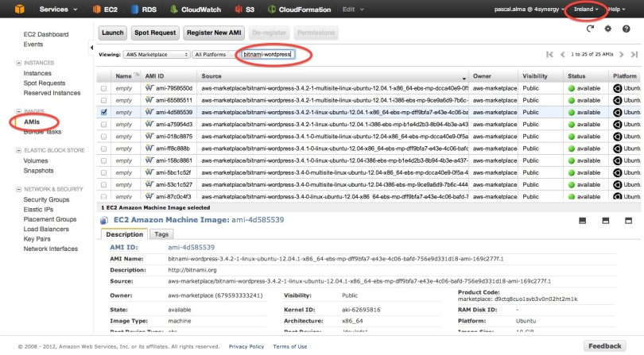Screen dimensions: 644x355
Task: Minimize the details pane layout icon
Action: [x=583, y=221]
